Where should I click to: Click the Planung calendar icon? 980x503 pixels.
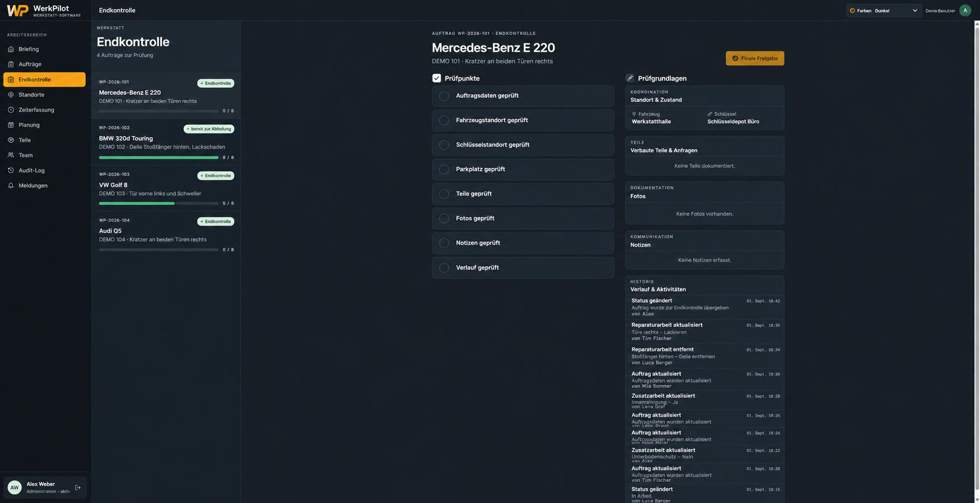[x=11, y=125]
